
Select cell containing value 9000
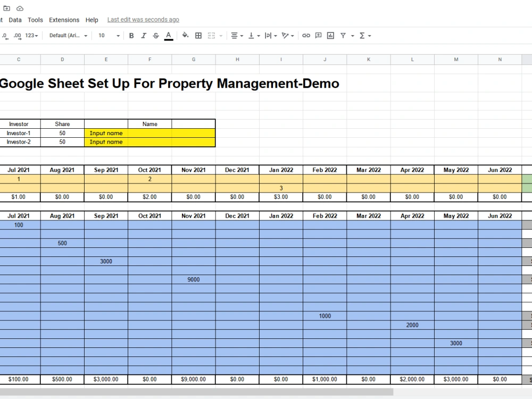point(194,280)
